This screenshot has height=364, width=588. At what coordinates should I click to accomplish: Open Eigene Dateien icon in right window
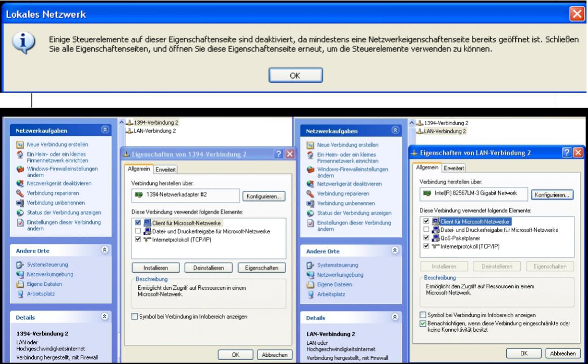click(x=310, y=284)
